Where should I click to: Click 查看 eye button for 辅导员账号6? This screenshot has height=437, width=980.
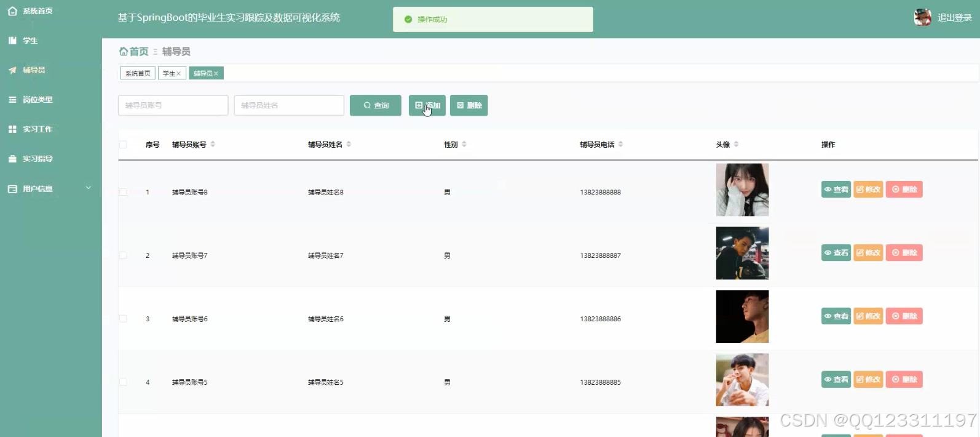(836, 316)
